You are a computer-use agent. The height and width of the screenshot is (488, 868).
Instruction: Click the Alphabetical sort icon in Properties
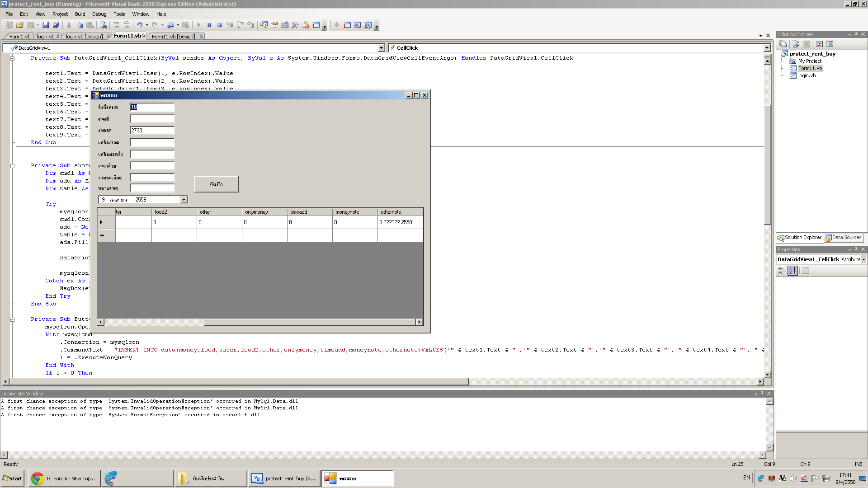click(792, 271)
